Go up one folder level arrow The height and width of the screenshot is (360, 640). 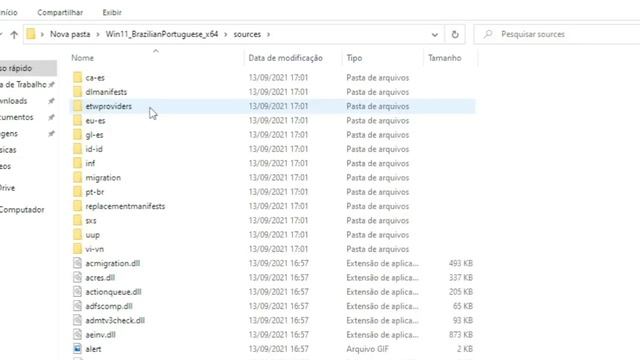14,35
